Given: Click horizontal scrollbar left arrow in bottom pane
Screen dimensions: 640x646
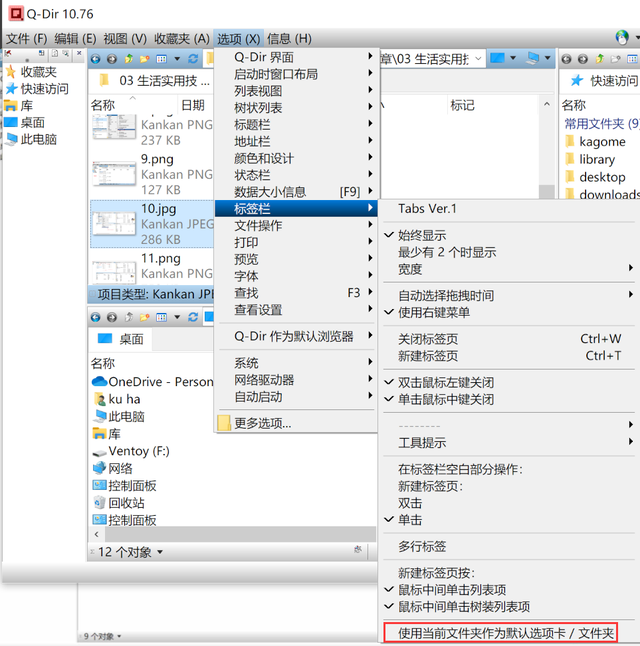Looking at the screenshot, I should coord(96,534).
